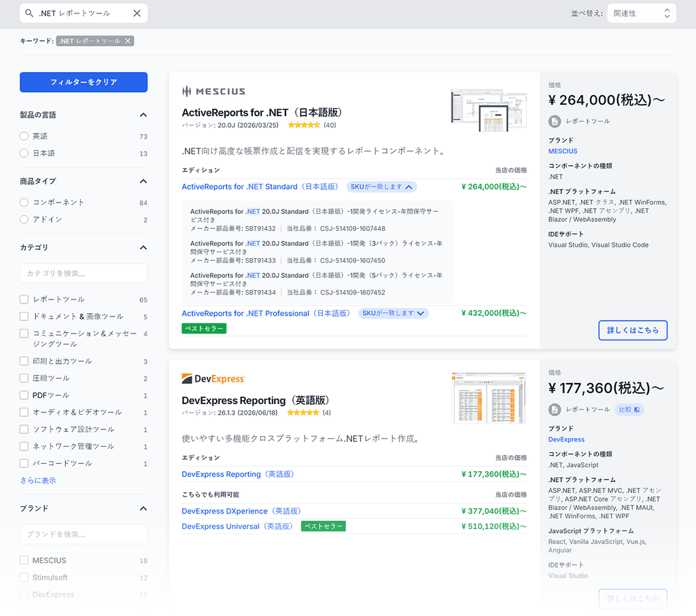The width and height of the screenshot is (696, 616).
Task: Focus the カテゴリを検索 input field
Action: [x=84, y=273]
